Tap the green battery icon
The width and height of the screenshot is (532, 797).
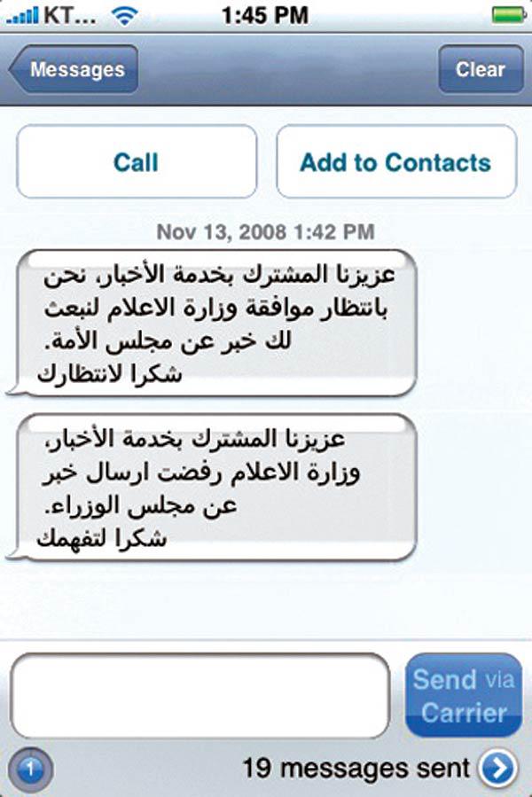point(507,14)
